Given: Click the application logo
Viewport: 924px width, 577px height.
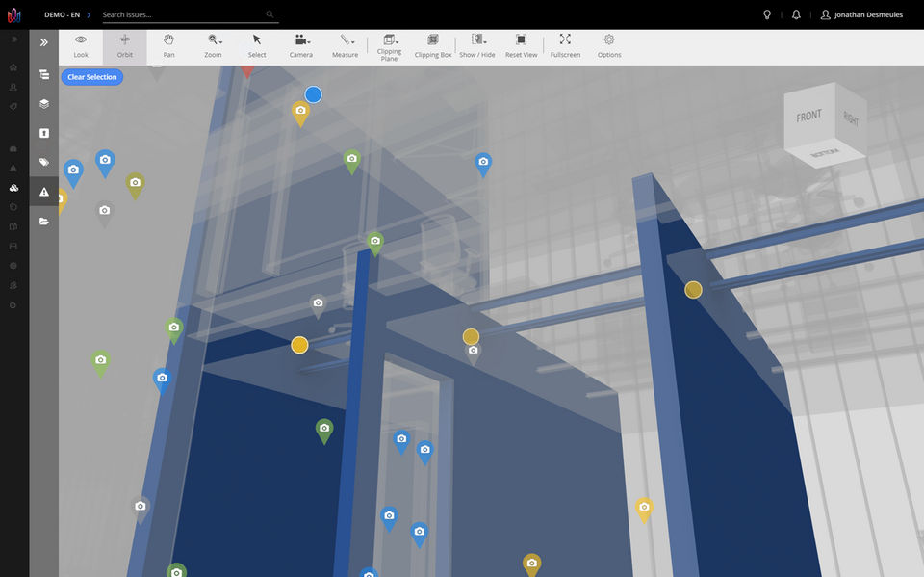Looking at the screenshot, I should 14,14.
